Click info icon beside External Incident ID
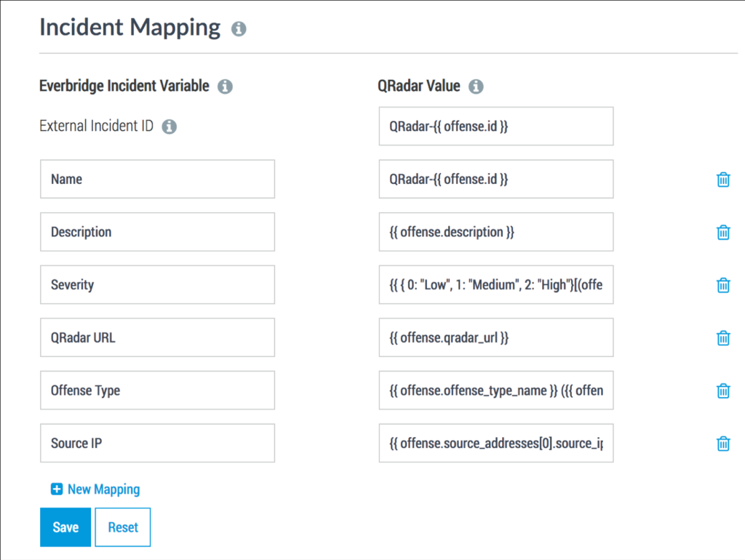The image size is (745, 560). (x=169, y=127)
